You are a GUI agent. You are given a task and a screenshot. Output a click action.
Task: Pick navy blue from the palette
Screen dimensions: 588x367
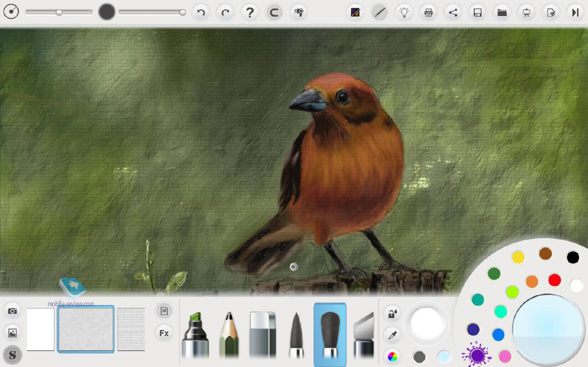(x=473, y=329)
